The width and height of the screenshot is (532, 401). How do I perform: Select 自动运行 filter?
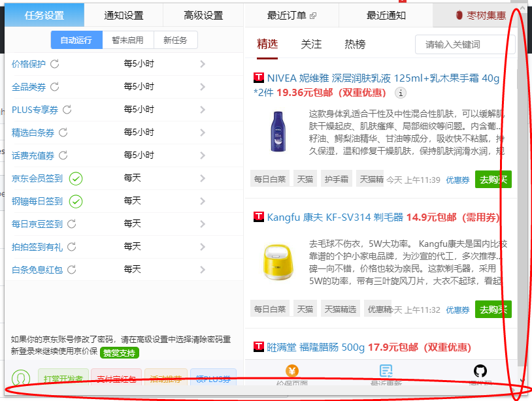point(76,40)
